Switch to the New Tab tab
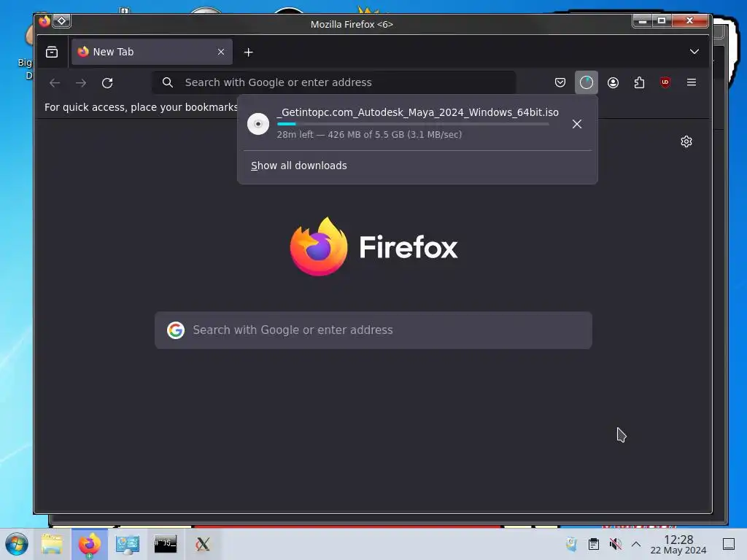This screenshot has height=560, width=747. pos(152,52)
